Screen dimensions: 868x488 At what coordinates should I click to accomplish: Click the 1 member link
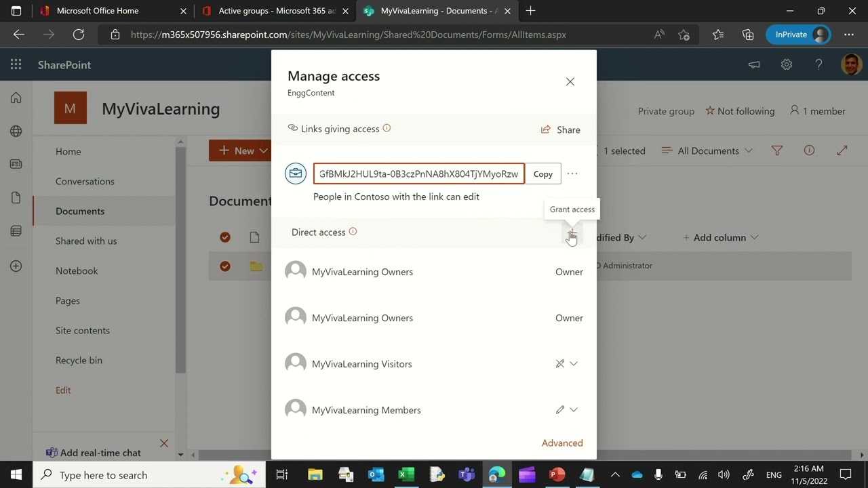pyautogui.click(x=818, y=111)
